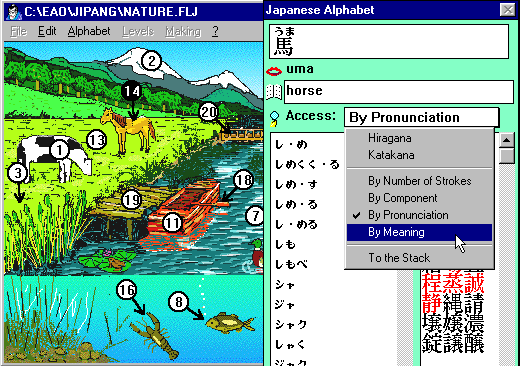Click numbered marker 2 on the mountain
The image size is (520, 366).
coord(152,61)
